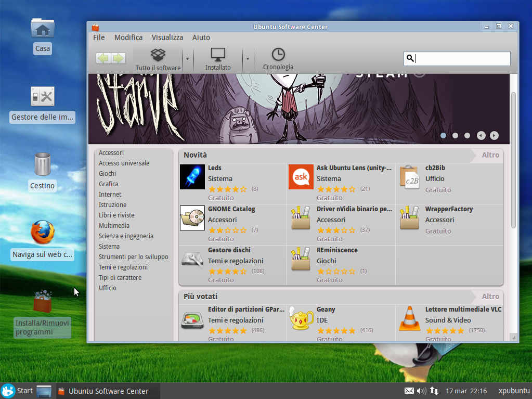Expand the Installato dropdown arrow
Viewport: 532px width, 399px height.
coord(248,59)
